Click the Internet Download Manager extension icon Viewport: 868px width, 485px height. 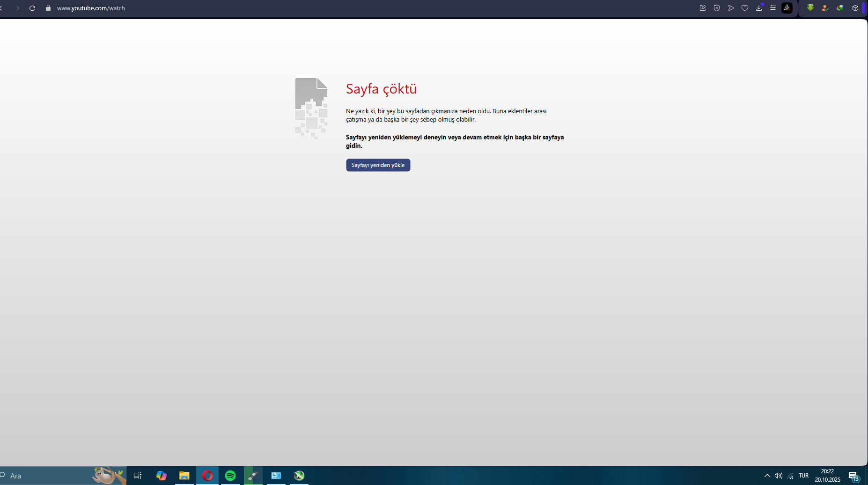[840, 8]
